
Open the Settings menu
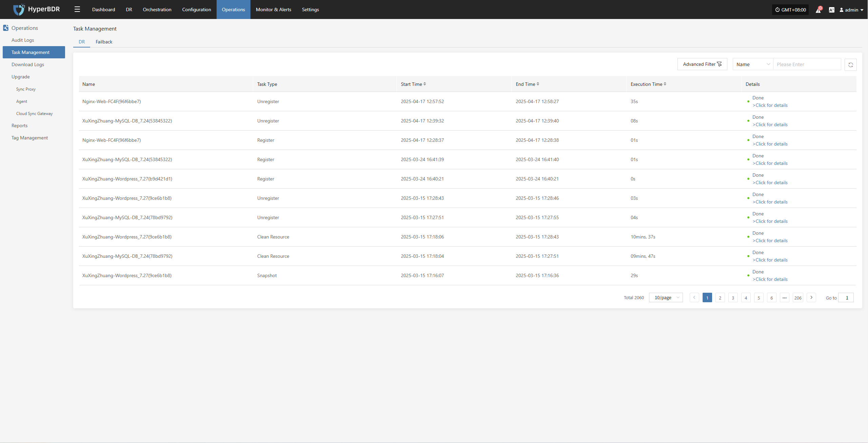click(310, 9)
